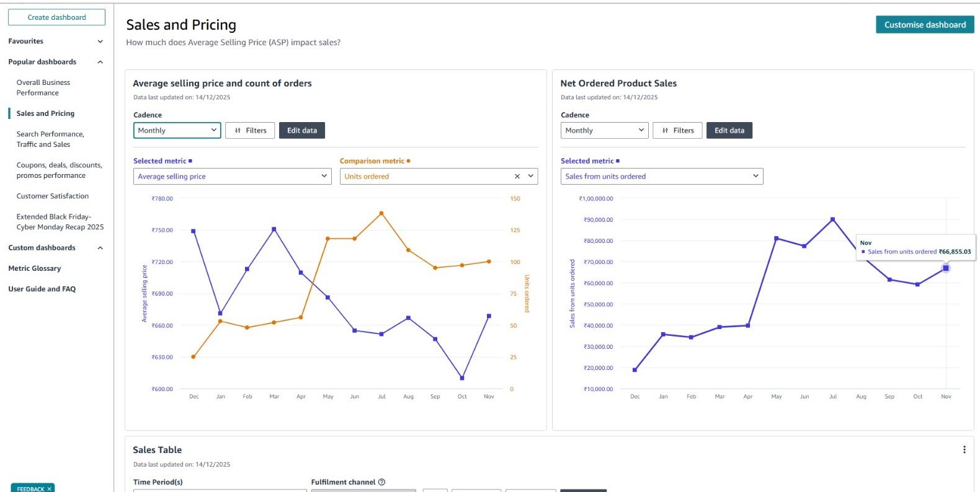Click the July peak point on Units ordered line

point(381,213)
